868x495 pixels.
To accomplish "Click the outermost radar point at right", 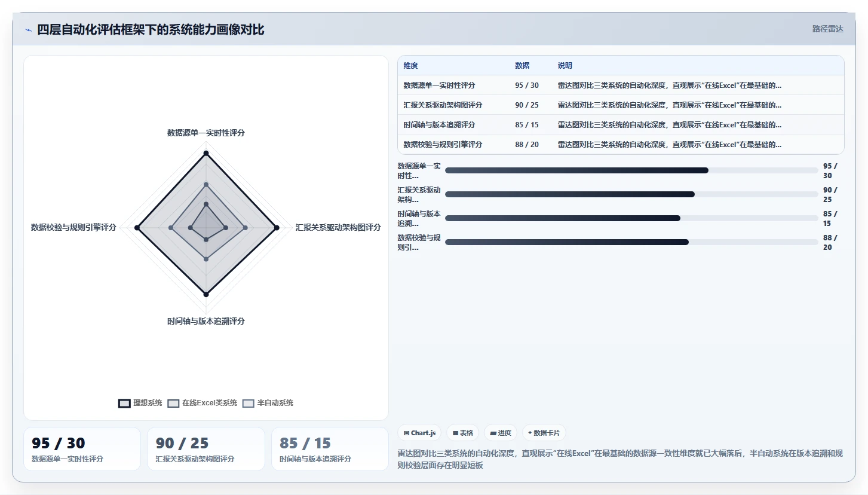I will coord(277,228).
